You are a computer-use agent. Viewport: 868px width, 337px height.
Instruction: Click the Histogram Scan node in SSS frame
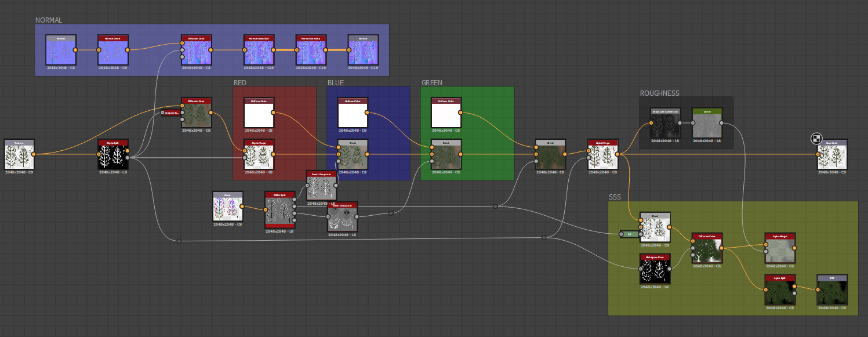pyautogui.click(x=655, y=269)
